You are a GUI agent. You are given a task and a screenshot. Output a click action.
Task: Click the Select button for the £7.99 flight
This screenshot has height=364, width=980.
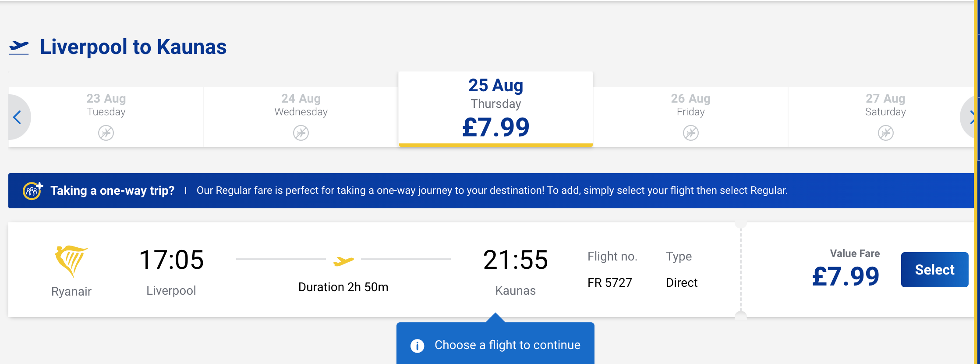(934, 270)
